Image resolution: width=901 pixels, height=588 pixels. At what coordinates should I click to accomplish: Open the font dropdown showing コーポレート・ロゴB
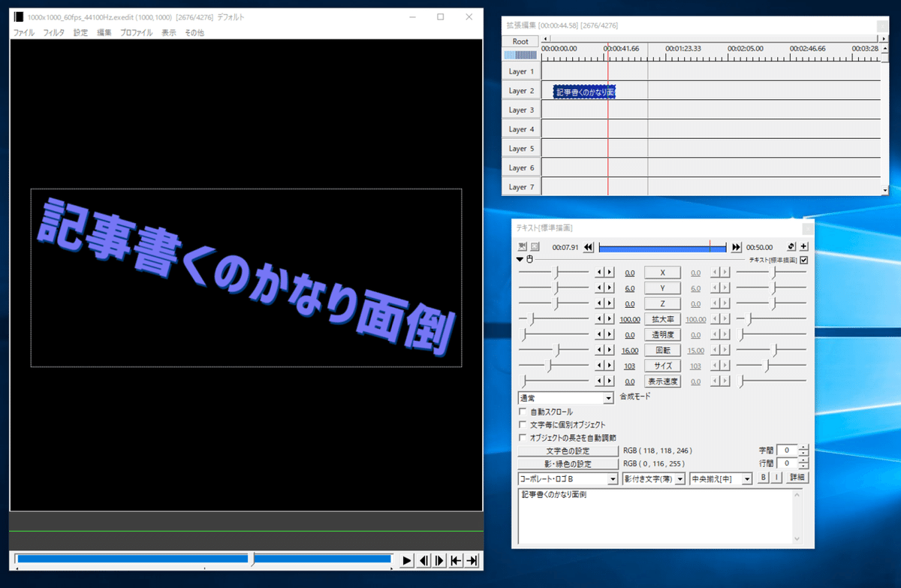[568, 478]
